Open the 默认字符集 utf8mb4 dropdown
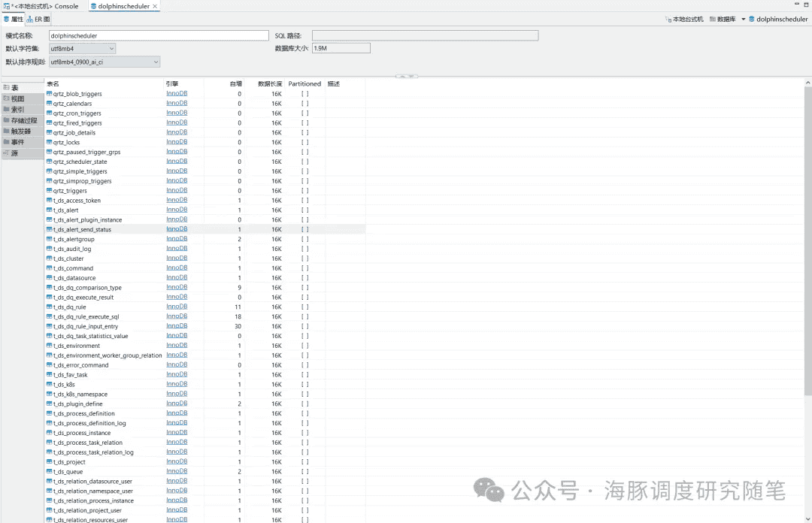This screenshot has height=523, width=812. click(111, 48)
